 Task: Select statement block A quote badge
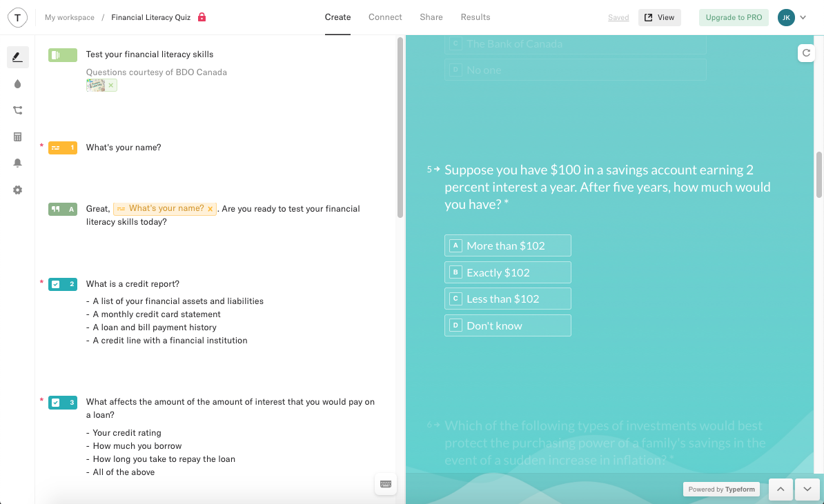63,209
